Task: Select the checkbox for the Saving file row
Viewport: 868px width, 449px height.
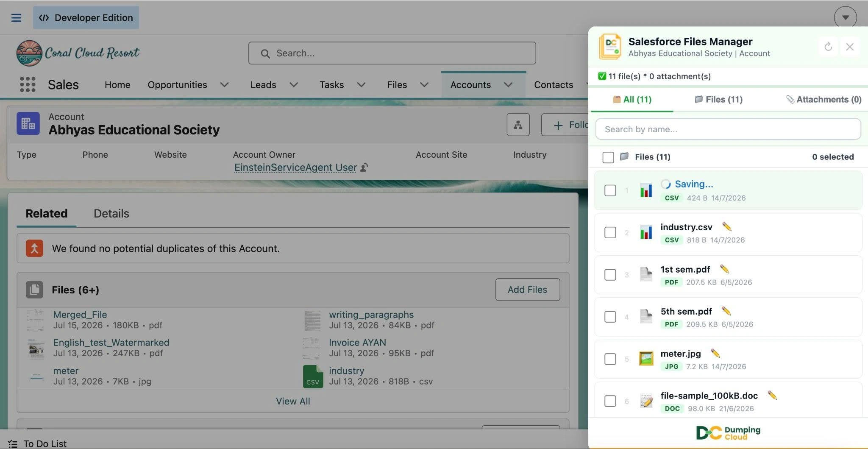Action: 610,190
